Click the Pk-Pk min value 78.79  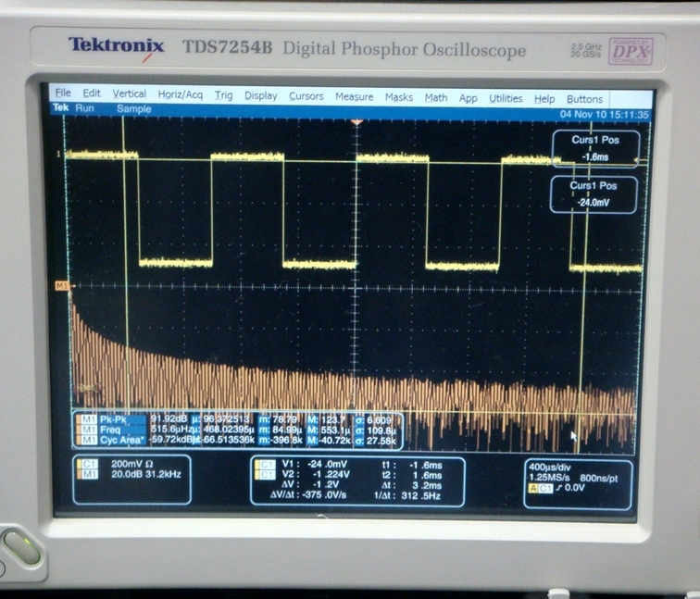click(284, 420)
